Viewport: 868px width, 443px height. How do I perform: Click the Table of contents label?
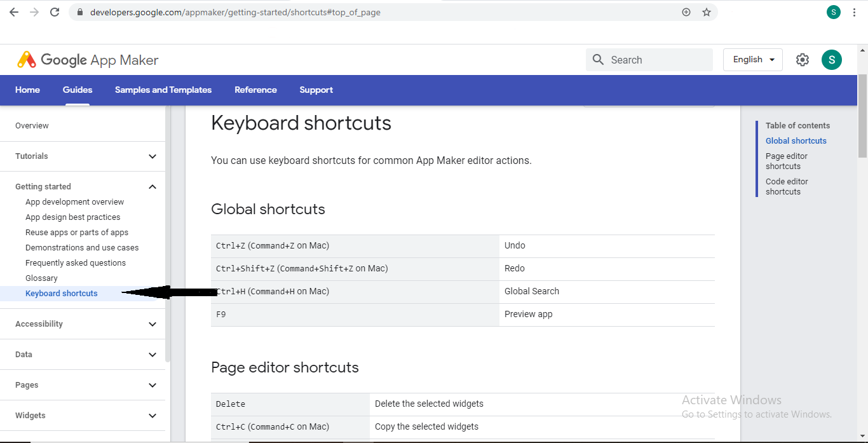(797, 126)
